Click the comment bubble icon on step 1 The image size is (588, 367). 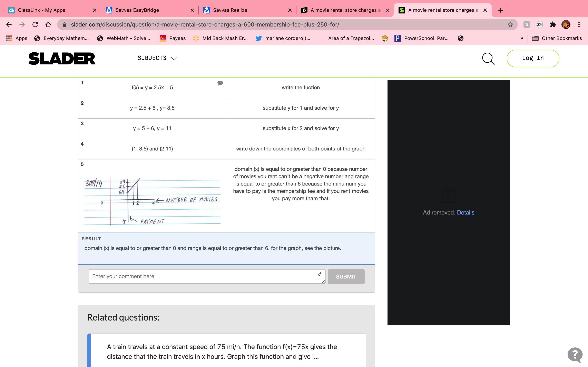[x=220, y=83]
